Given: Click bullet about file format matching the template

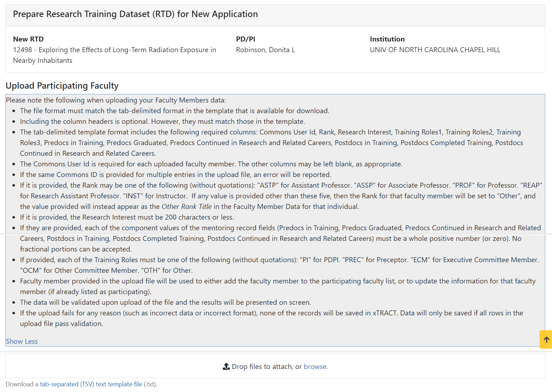Looking at the screenshot, I should (x=175, y=111).
